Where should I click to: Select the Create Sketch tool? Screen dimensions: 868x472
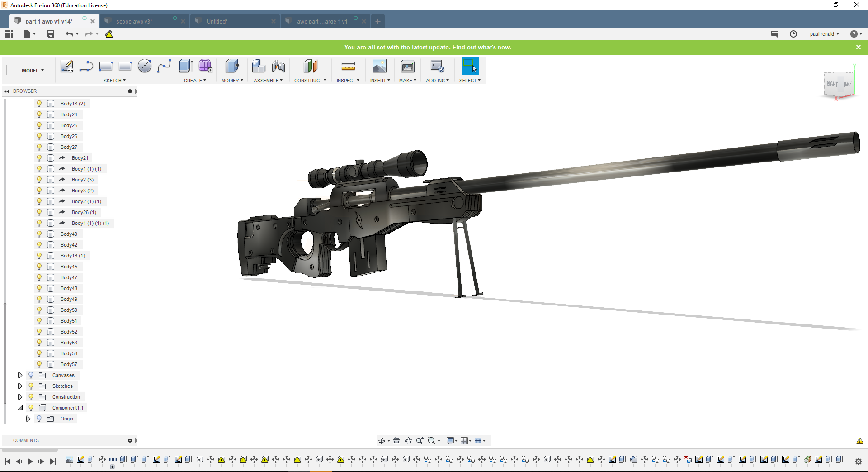point(67,66)
